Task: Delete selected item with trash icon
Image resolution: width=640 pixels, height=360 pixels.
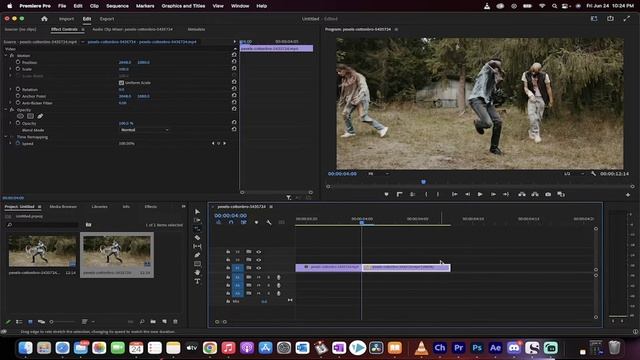Action: click(176, 322)
